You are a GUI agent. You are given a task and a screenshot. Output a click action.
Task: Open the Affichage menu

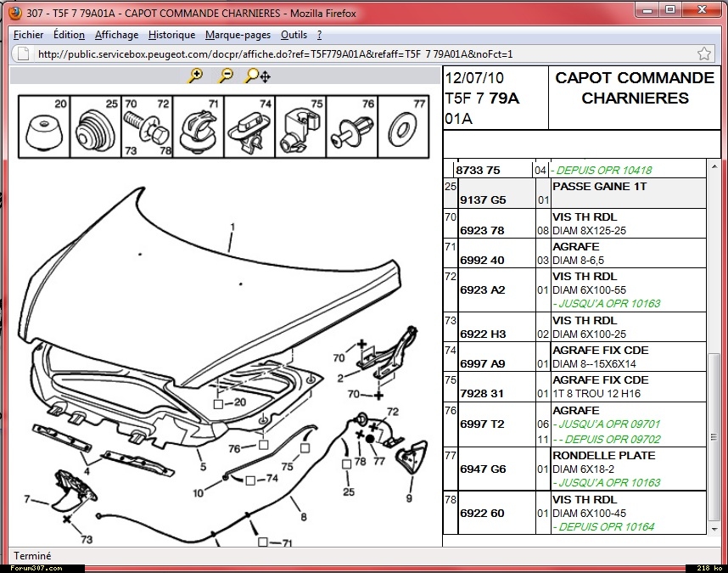[x=116, y=35]
